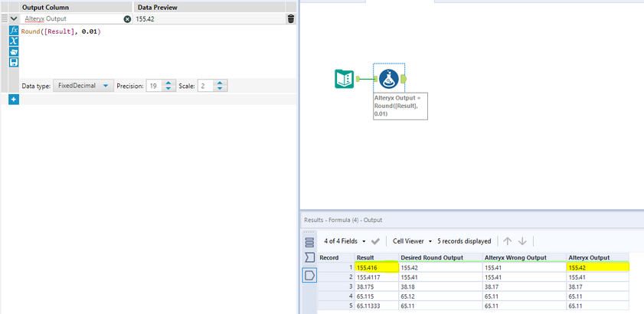Select the output anchor icon in Results
The width and height of the screenshot is (644, 314).
click(309, 275)
